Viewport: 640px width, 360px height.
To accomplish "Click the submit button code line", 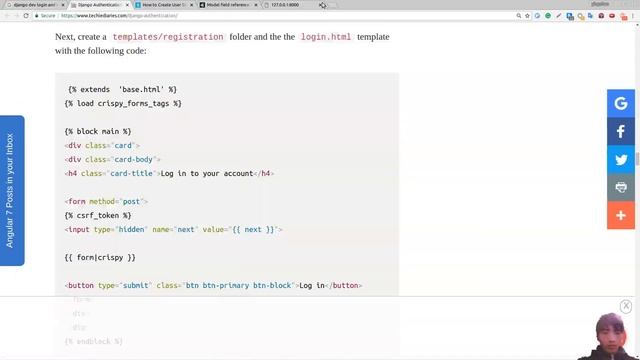I will (x=213, y=286).
